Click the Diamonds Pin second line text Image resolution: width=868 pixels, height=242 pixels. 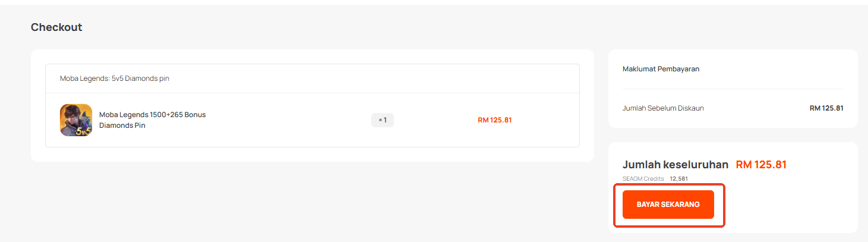pos(122,125)
